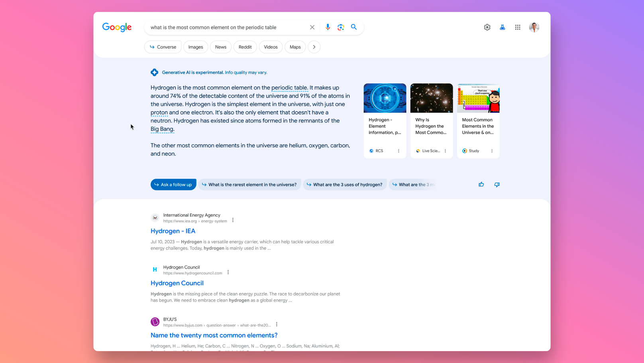Open options menu on Study card
The height and width of the screenshot is (363, 644).
tap(492, 151)
